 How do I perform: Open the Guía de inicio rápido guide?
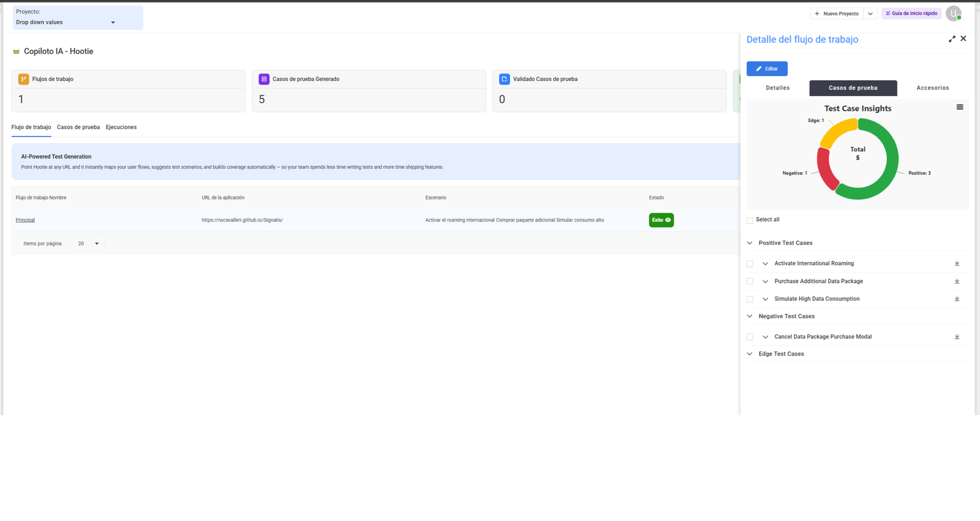[x=911, y=13]
